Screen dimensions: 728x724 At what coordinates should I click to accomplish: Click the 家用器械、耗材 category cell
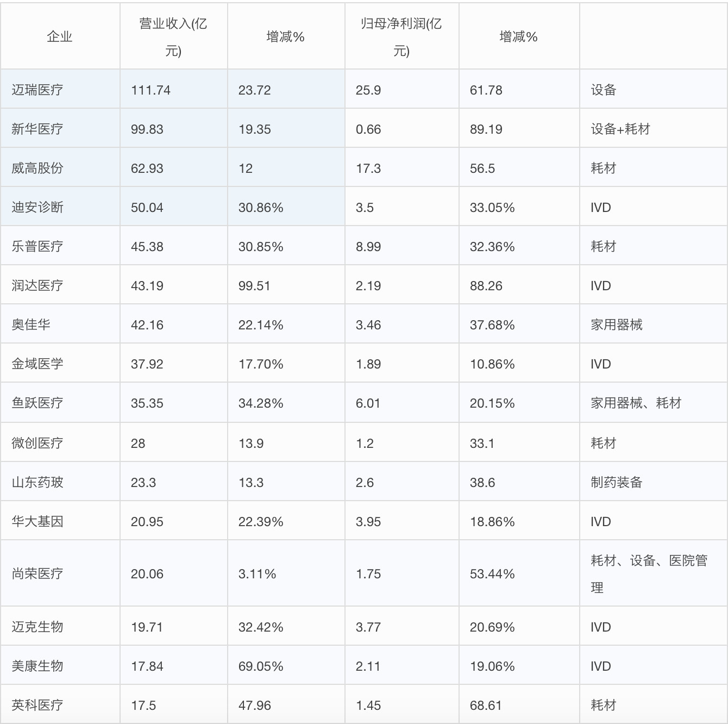[x=654, y=402]
